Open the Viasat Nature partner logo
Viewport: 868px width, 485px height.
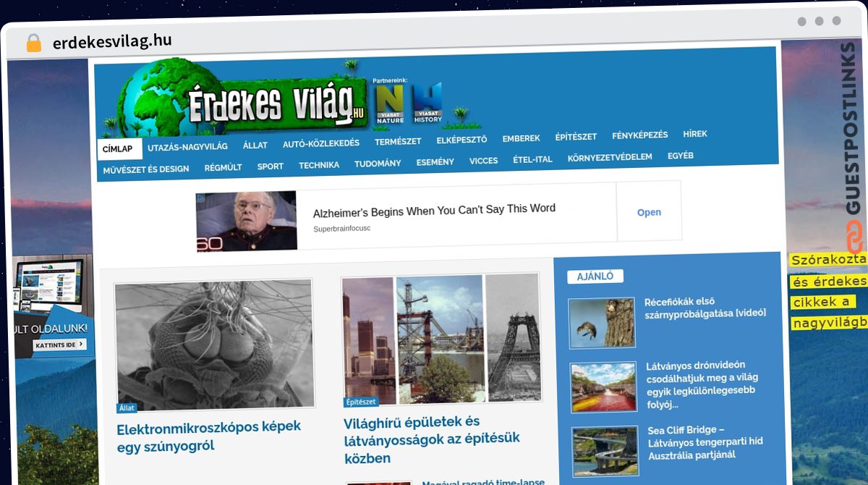point(390,104)
